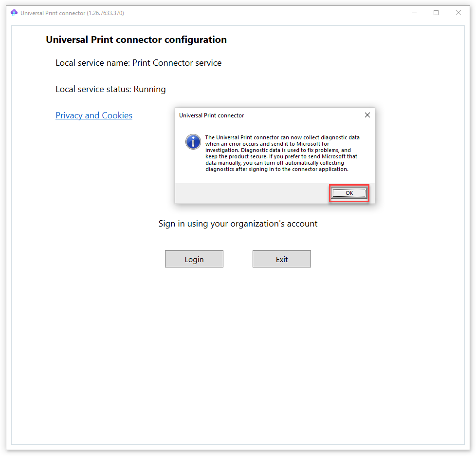This screenshot has height=456, width=476.
Task: Click the diagnostic data message text
Action: point(282,153)
